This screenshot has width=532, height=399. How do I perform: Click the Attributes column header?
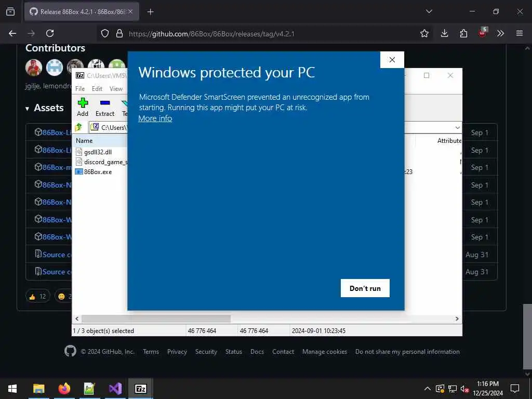tap(449, 140)
